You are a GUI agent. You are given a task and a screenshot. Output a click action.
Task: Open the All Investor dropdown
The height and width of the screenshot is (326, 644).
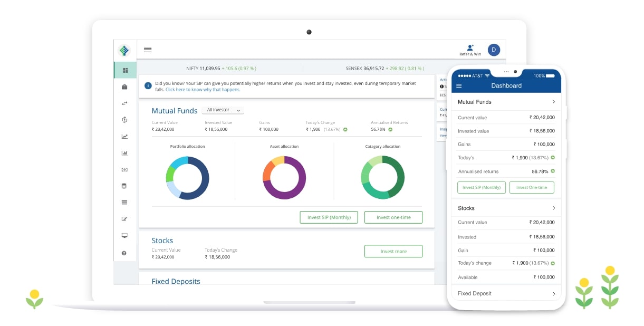coord(223,110)
